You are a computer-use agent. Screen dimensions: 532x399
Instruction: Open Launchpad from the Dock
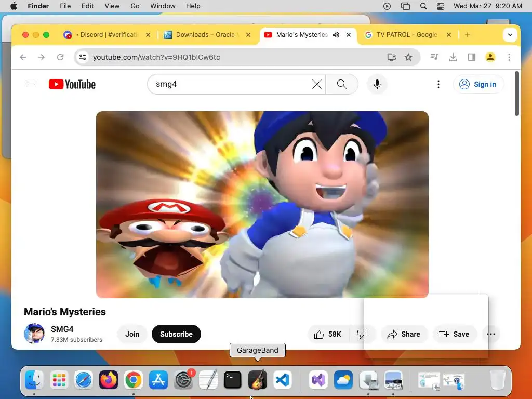pyautogui.click(x=59, y=380)
